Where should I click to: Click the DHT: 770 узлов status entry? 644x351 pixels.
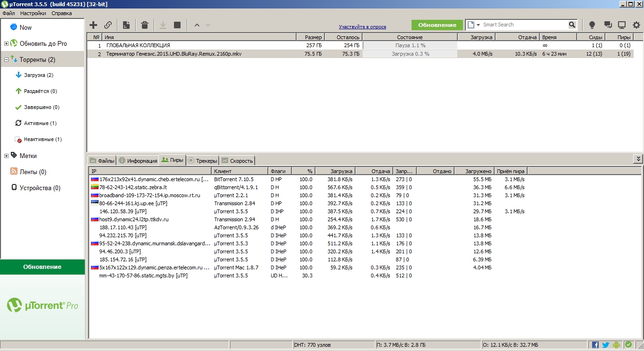point(333,345)
